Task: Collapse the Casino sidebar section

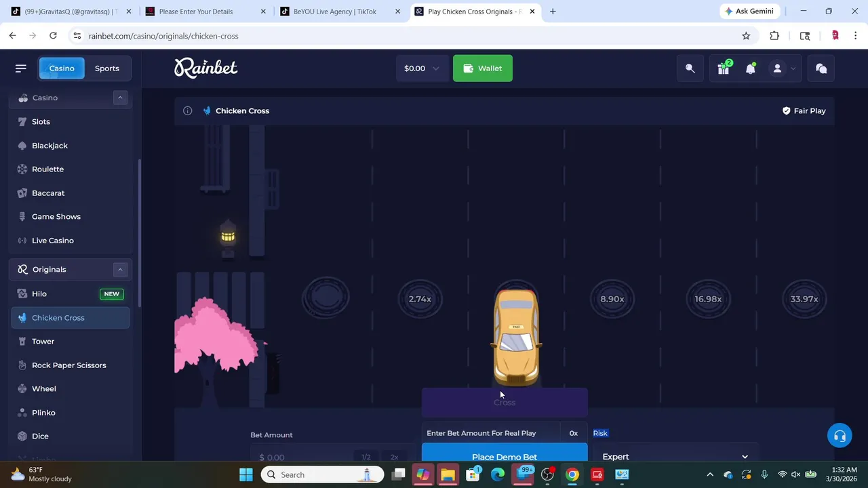Action: [120, 98]
